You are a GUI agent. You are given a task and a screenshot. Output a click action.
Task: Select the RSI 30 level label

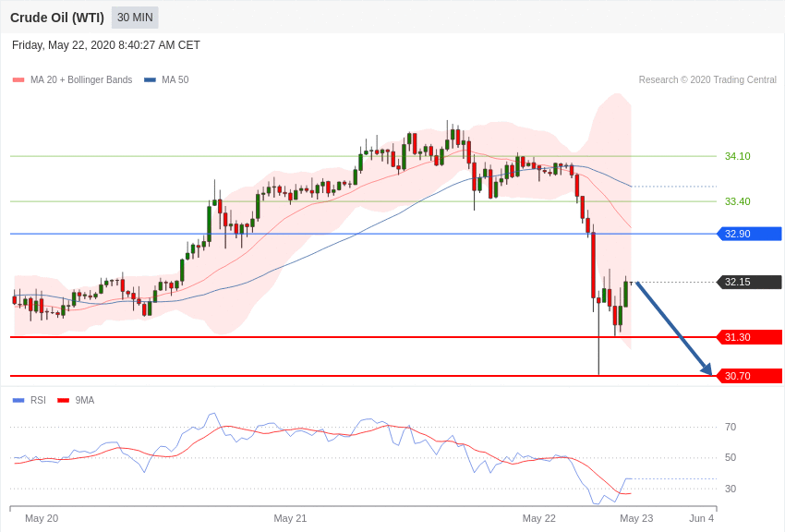pyautogui.click(x=731, y=489)
